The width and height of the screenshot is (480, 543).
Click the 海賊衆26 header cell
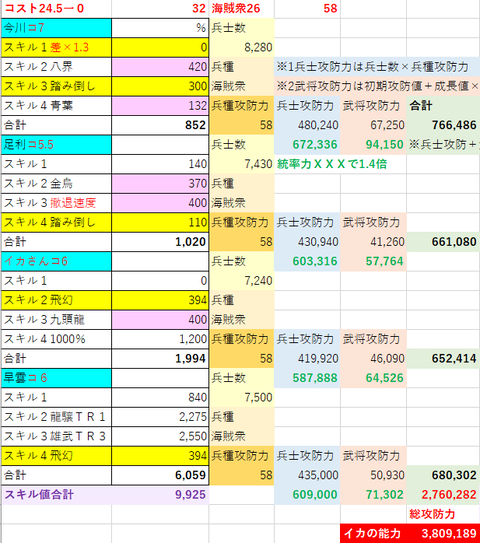(242, 9)
